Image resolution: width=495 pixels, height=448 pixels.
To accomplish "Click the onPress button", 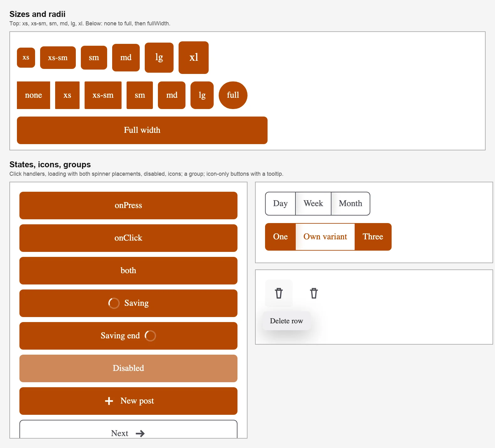I will point(128,206).
